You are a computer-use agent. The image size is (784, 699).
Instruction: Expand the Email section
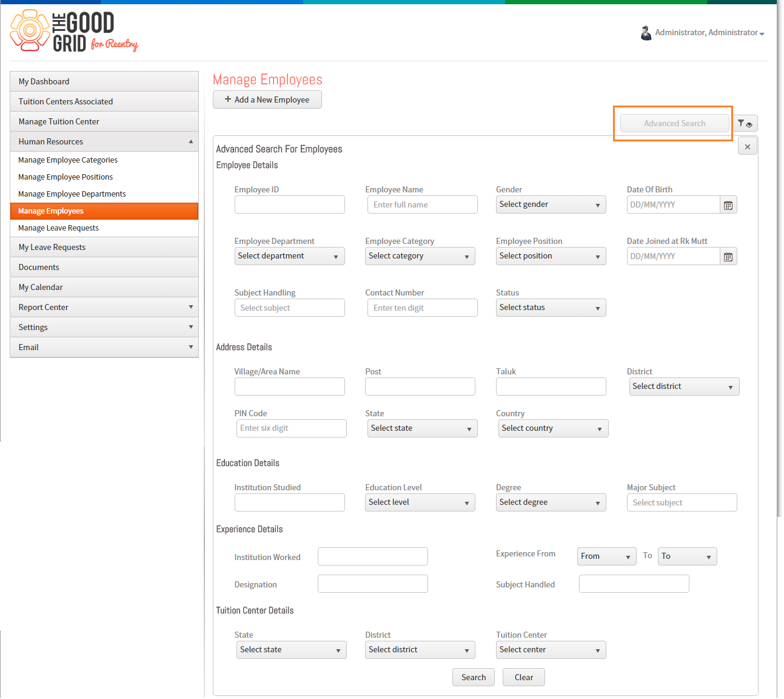coord(104,347)
